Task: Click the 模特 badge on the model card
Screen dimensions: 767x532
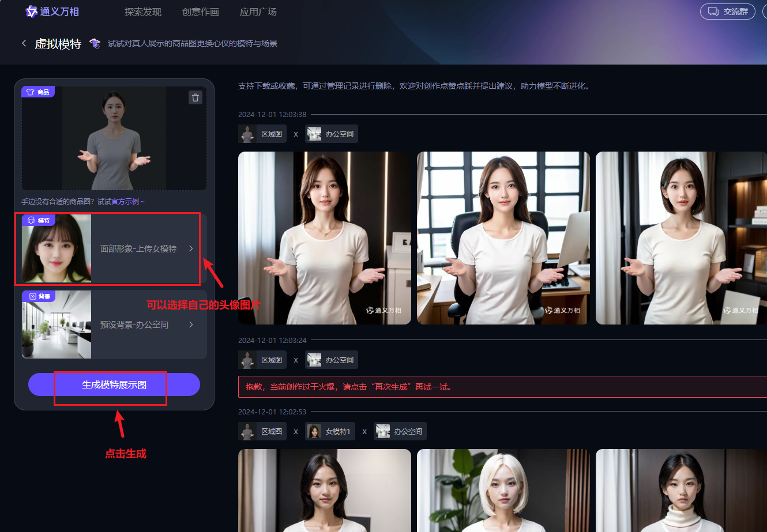Action: click(39, 220)
